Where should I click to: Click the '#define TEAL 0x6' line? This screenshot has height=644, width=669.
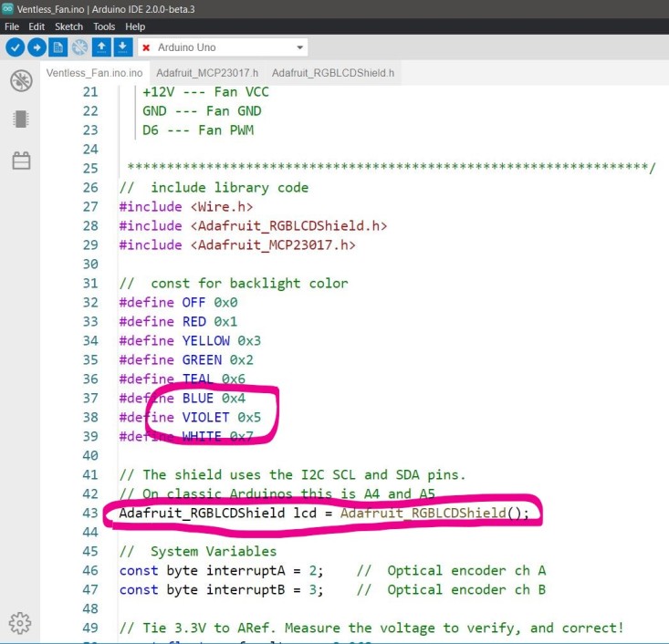tap(183, 379)
